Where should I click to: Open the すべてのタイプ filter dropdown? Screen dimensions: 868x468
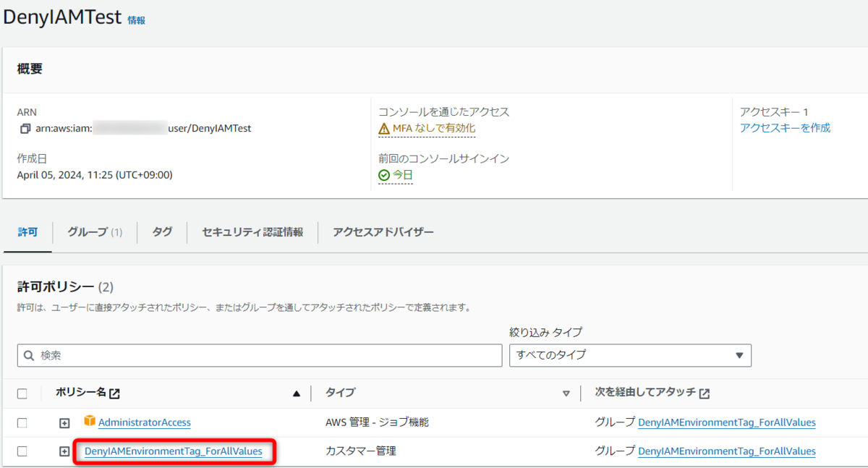[x=630, y=355]
